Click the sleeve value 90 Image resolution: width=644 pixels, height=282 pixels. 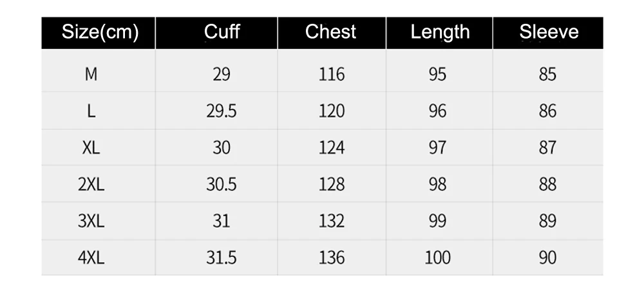tap(547, 258)
